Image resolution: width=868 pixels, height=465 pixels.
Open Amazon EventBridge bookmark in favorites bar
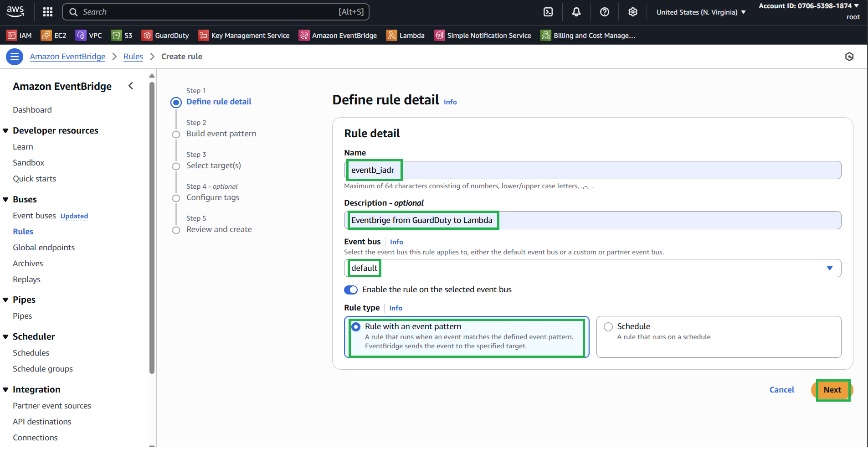coord(338,36)
